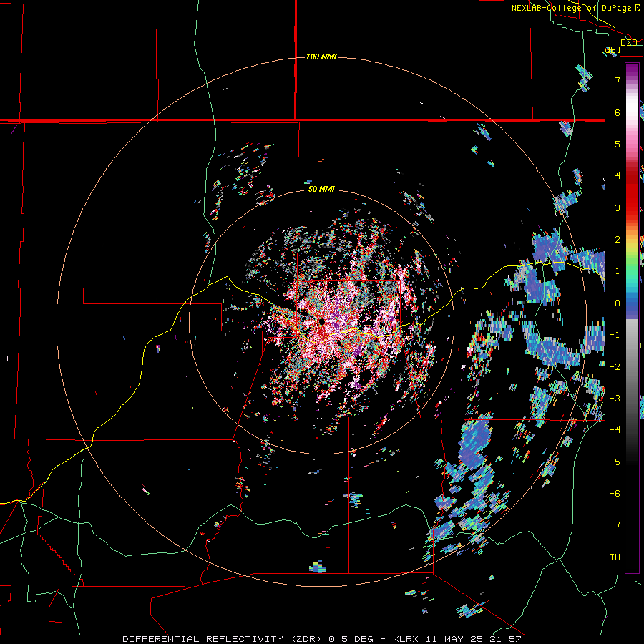
Task: Click the 1 value on color scale
Action: [x=618, y=271]
